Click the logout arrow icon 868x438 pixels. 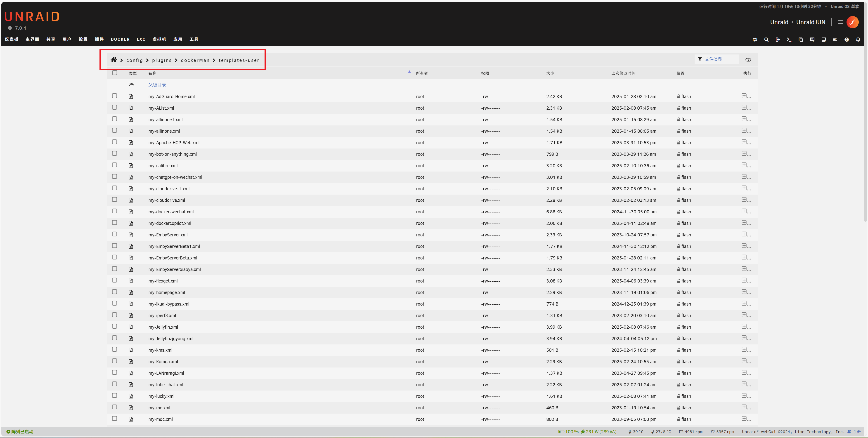tap(778, 40)
